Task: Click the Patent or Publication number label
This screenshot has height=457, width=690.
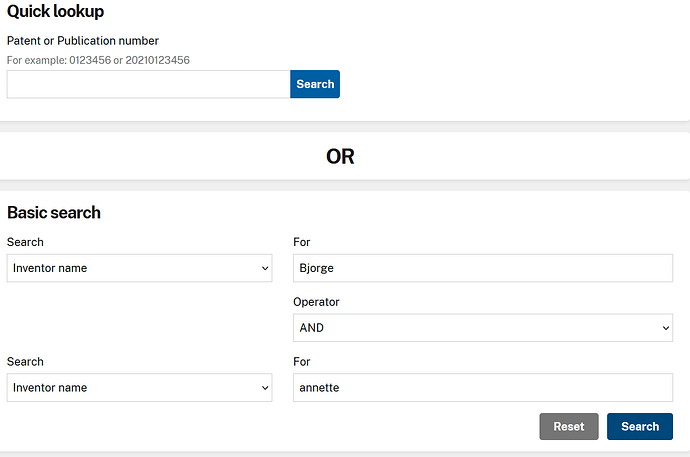Action: 83,41
